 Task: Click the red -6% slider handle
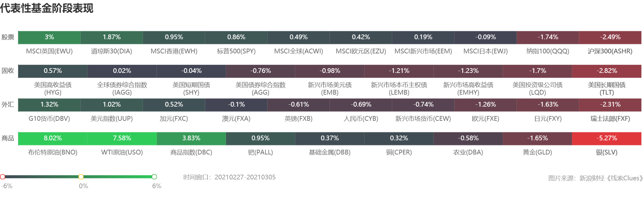click(x=3, y=177)
